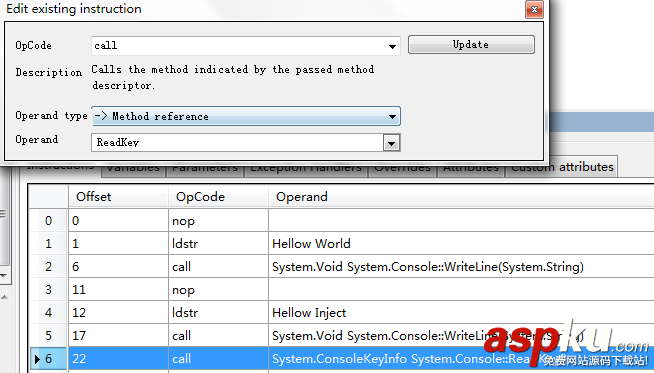
Task: Select row header number 3
Action: [48, 290]
